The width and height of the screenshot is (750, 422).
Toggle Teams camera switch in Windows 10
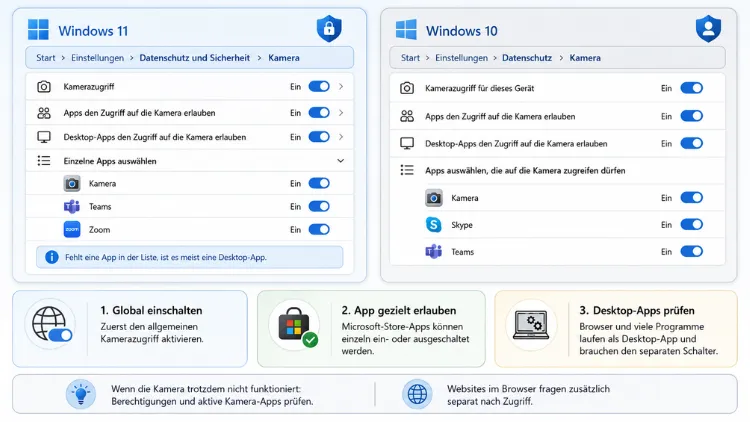coord(692,252)
